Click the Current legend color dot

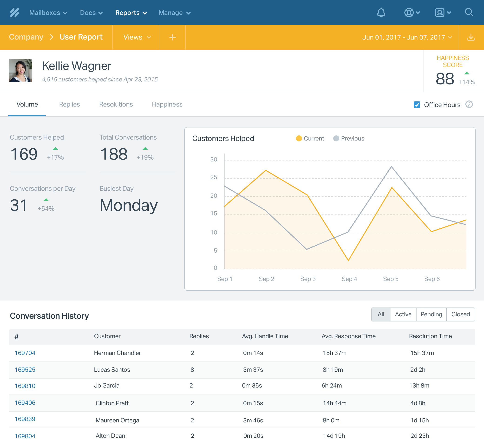299,138
